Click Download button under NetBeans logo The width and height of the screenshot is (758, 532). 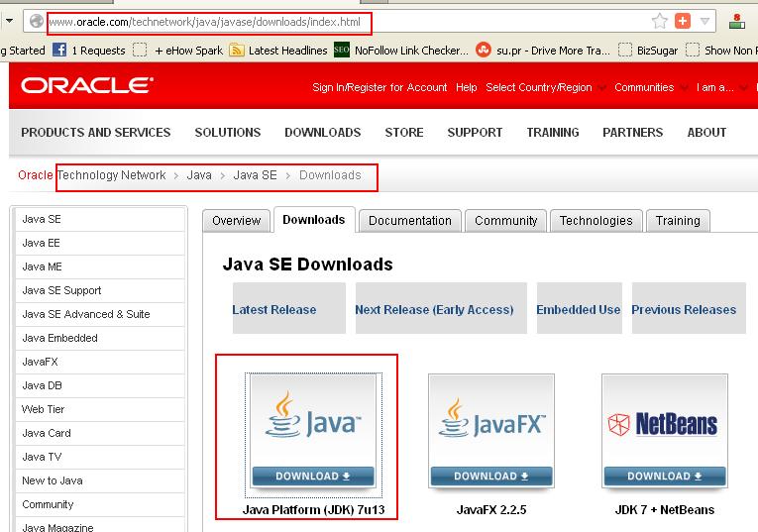665,476
